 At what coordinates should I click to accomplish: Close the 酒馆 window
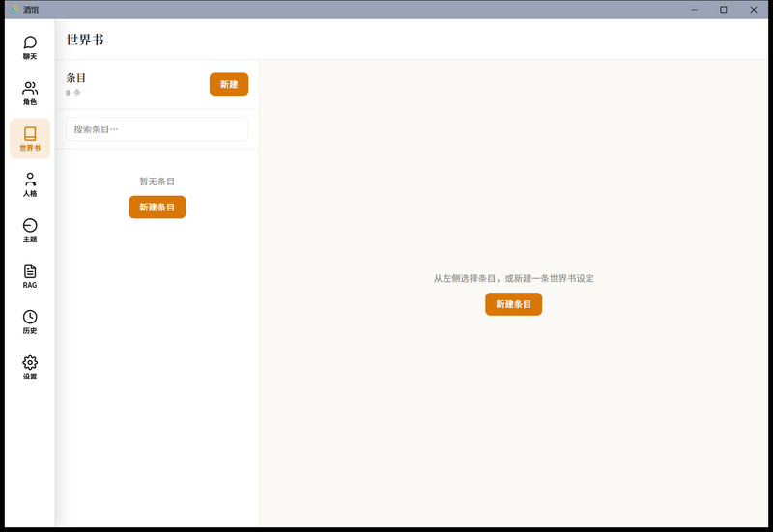(x=754, y=10)
